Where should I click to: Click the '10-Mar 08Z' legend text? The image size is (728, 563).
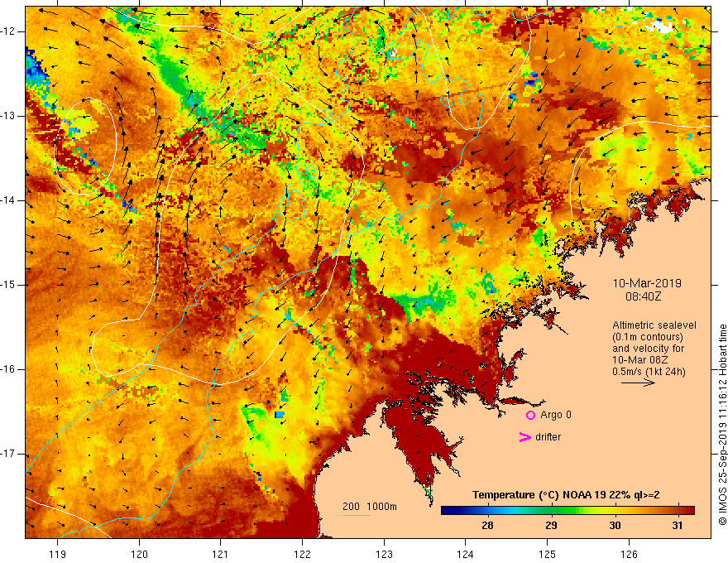coord(642,360)
